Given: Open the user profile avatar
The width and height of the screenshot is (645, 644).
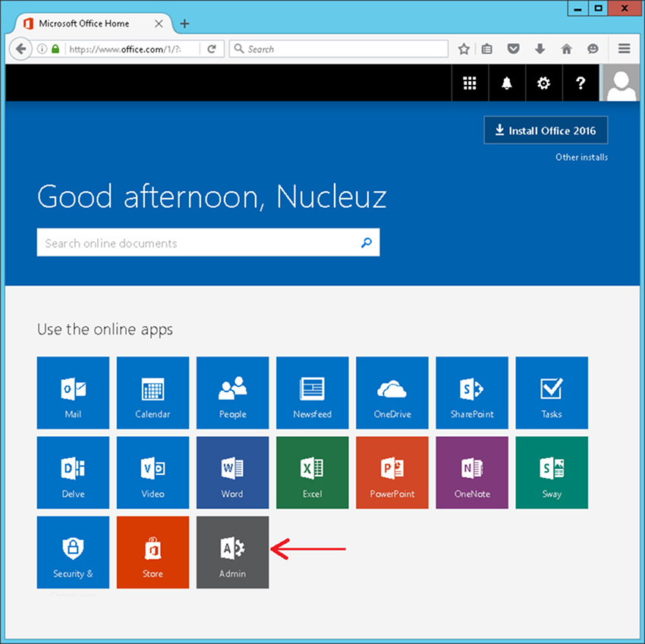Looking at the screenshot, I should [621, 83].
